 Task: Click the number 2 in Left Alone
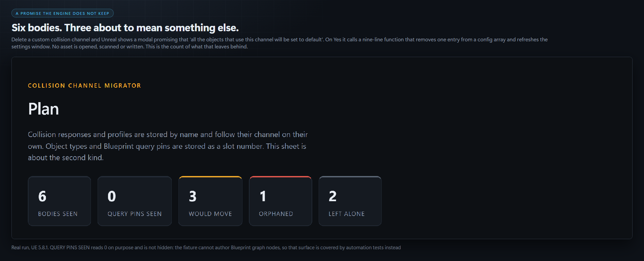332,197
